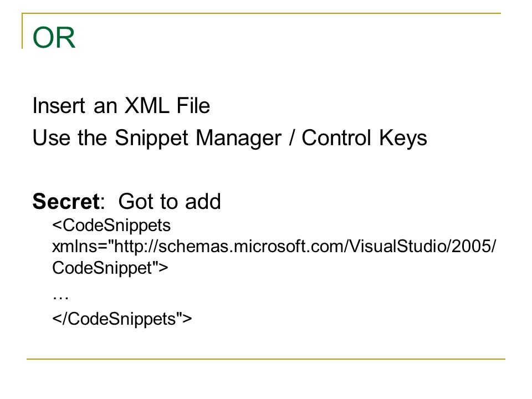Click the gold horizontal line at bottom
Image resolution: width=532 pixels, height=399 pixels.
pyautogui.click(x=265, y=359)
